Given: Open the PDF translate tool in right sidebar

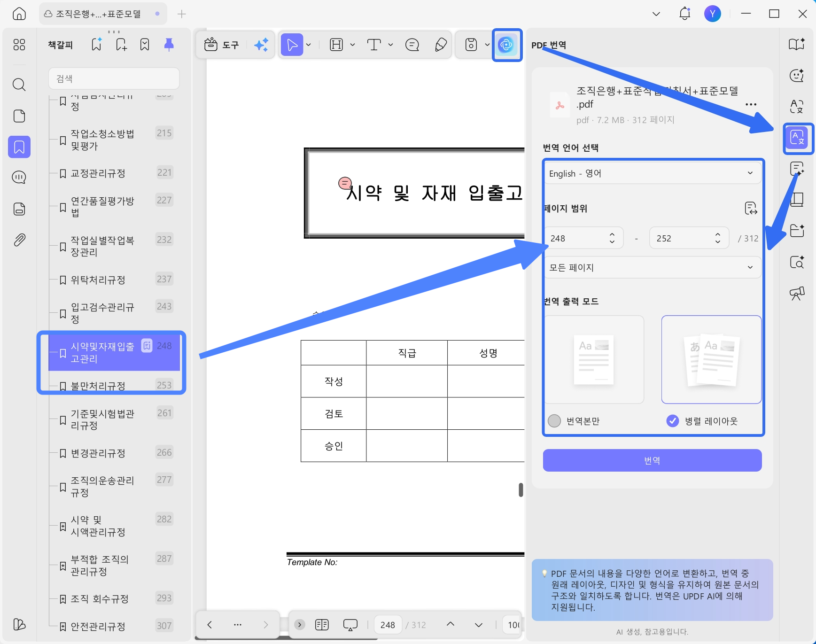Looking at the screenshot, I should 797,138.
